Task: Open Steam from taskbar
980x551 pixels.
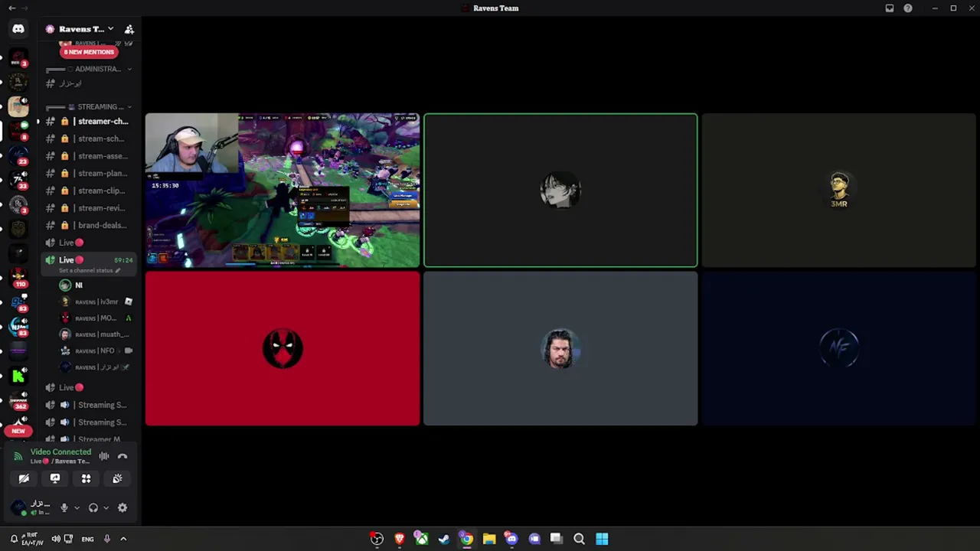Action: [443, 539]
